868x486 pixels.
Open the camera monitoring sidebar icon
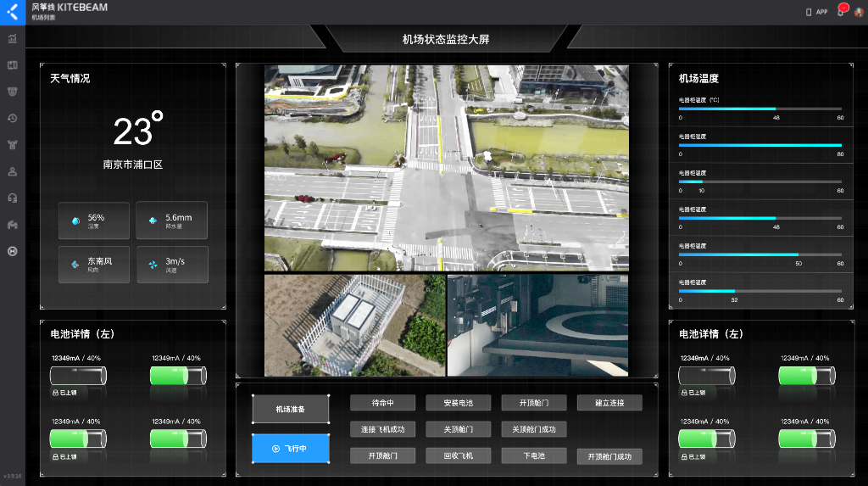13,92
